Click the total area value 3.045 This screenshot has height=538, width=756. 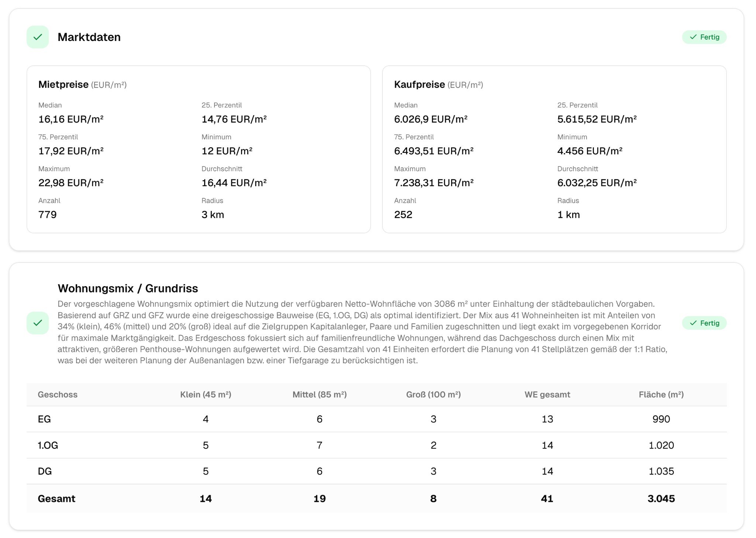click(661, 498)
